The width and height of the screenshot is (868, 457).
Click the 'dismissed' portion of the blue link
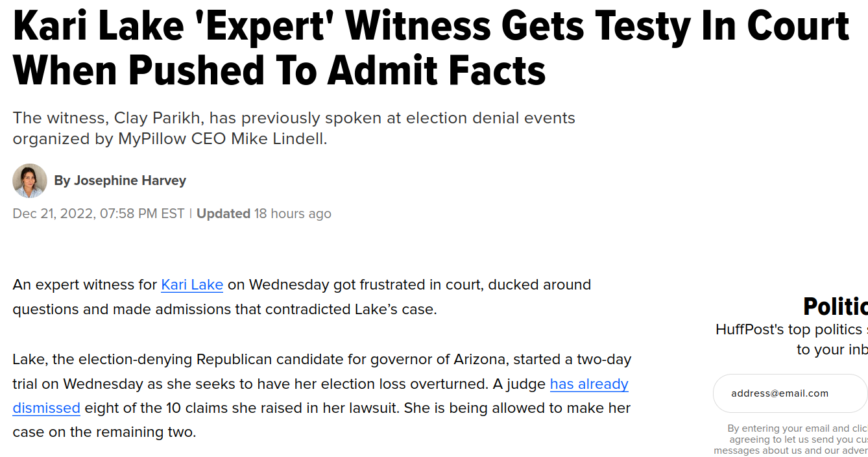(x=46, y=408)
